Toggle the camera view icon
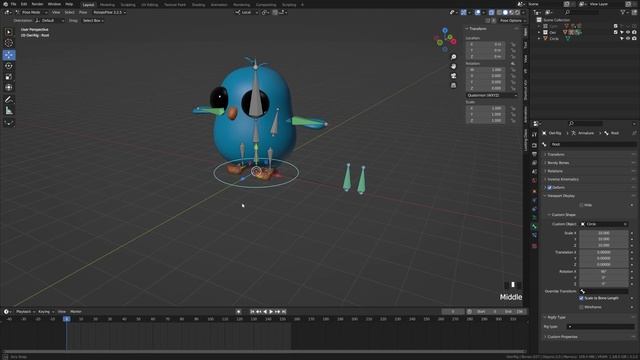Viewport: 640px width, 360px height. (453, 76)
